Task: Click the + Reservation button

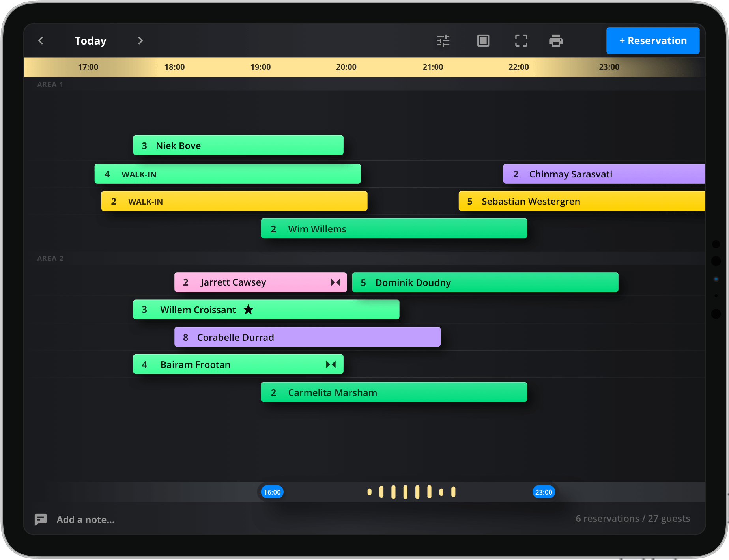Action: (x=653, y=41)
